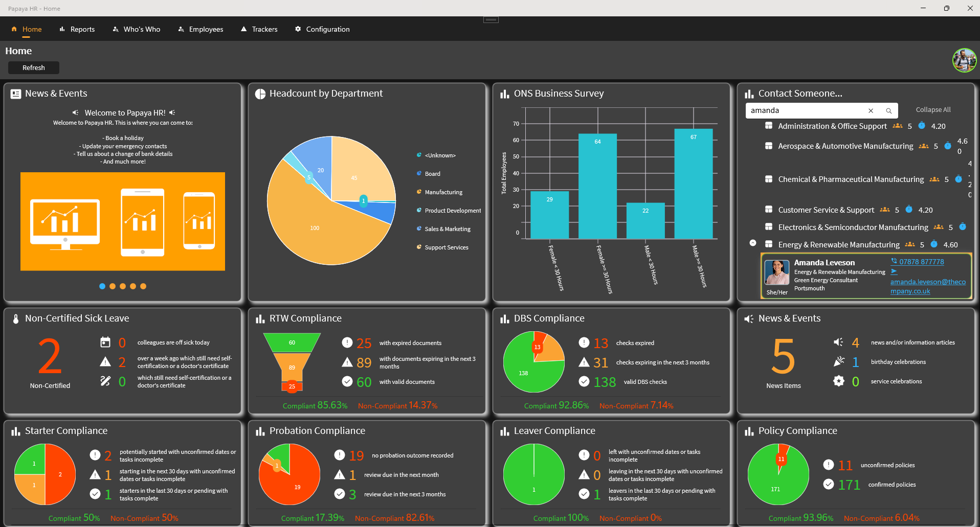Click the search magnifier in the Contact Someone box
Image resolution: width=980 pixels, height=527 pixels.
[x=889, y=110]
